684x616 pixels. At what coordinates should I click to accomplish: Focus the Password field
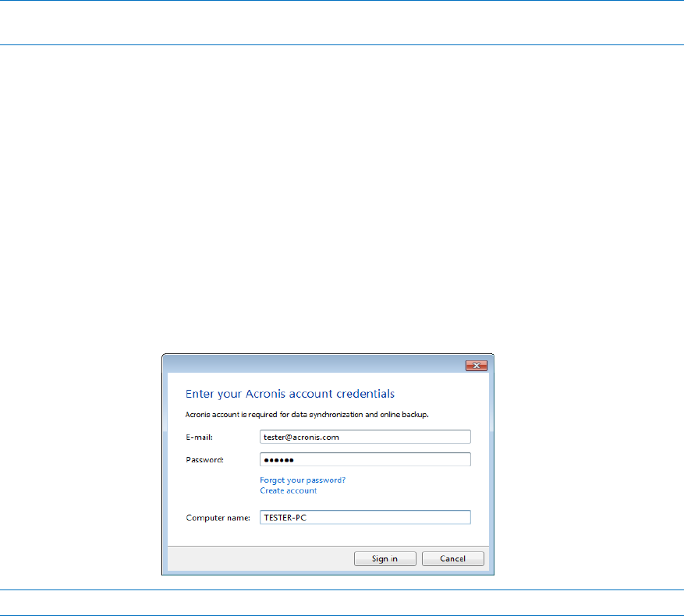pyautogui.click(x=365, y=459)
